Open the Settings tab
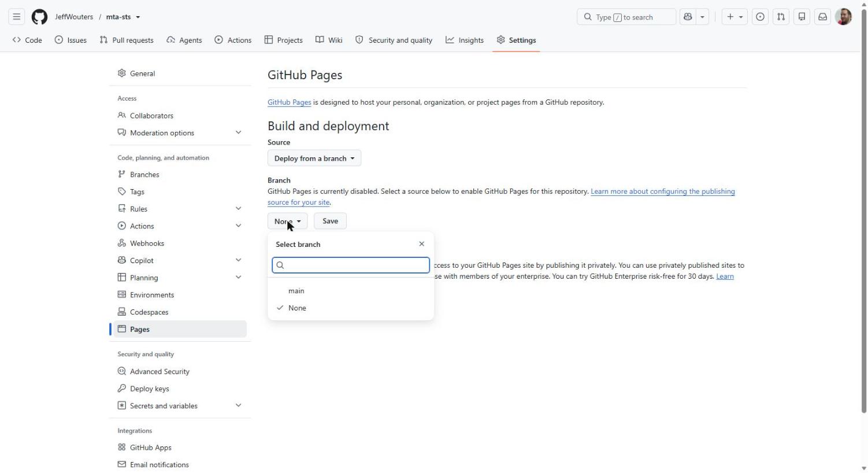 click(x=516, y=40)
